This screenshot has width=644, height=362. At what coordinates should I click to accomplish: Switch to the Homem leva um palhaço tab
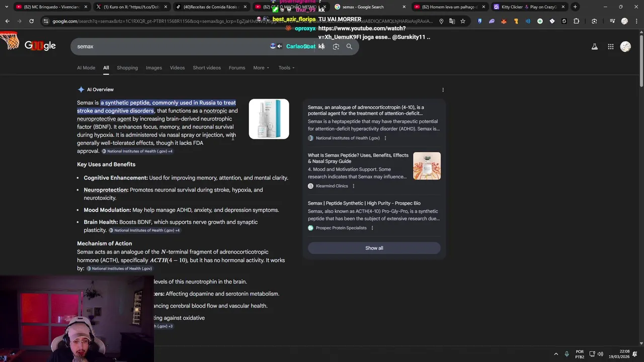pos(449,7)
